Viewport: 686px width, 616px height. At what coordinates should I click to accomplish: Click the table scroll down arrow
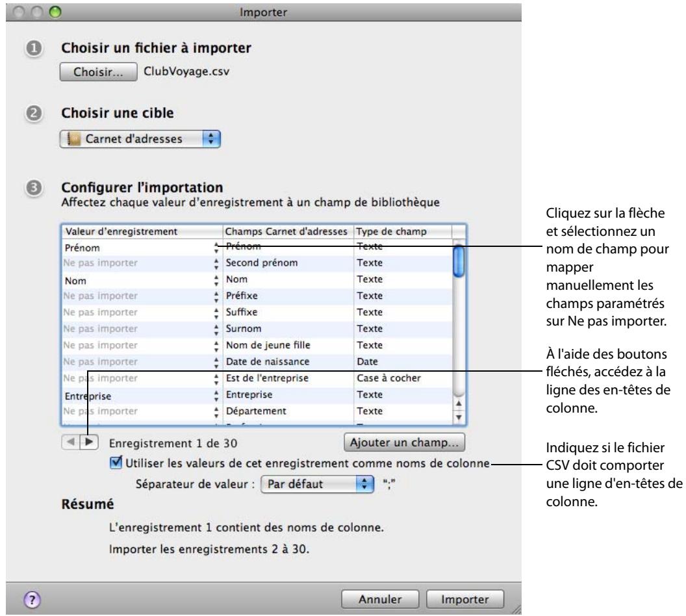[x=459, y=417]
